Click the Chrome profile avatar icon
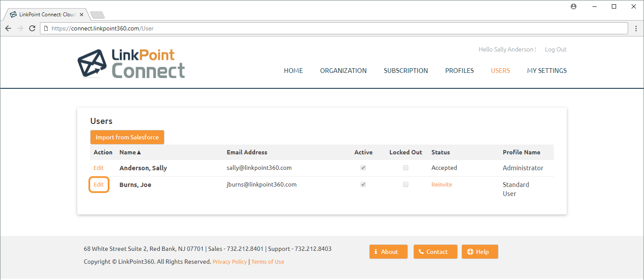 (x=574, y=6)
